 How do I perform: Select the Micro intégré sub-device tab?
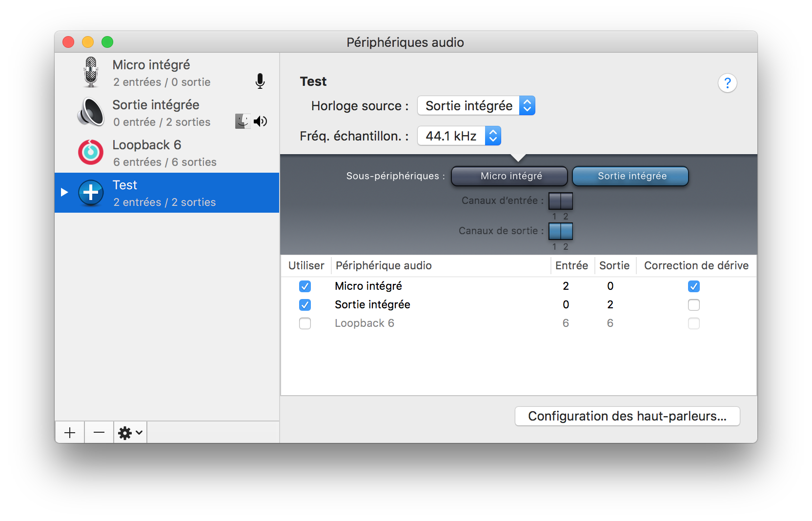509,176
